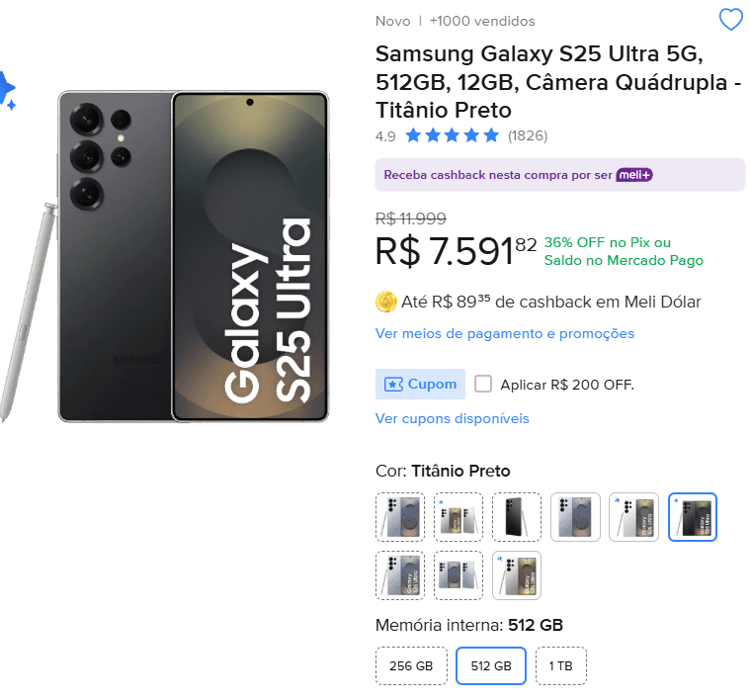Click the Cupom ticket button
The width and height of the screenshot is (750, 700).
406,384
